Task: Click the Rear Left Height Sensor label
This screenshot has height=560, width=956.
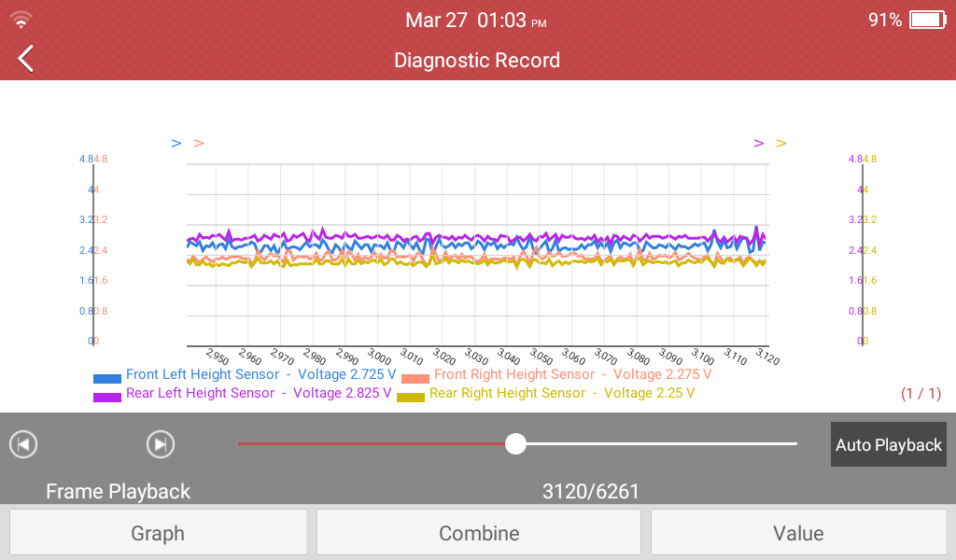Action: 200,393
